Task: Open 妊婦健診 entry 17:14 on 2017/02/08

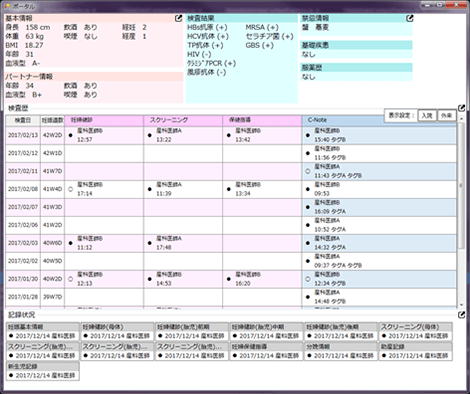Action: coord(104,189)
